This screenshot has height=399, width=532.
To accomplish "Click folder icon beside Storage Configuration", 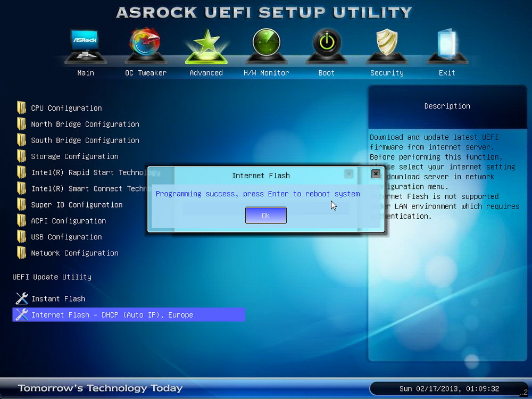I will pyautogui.click(x=21, y=156).
